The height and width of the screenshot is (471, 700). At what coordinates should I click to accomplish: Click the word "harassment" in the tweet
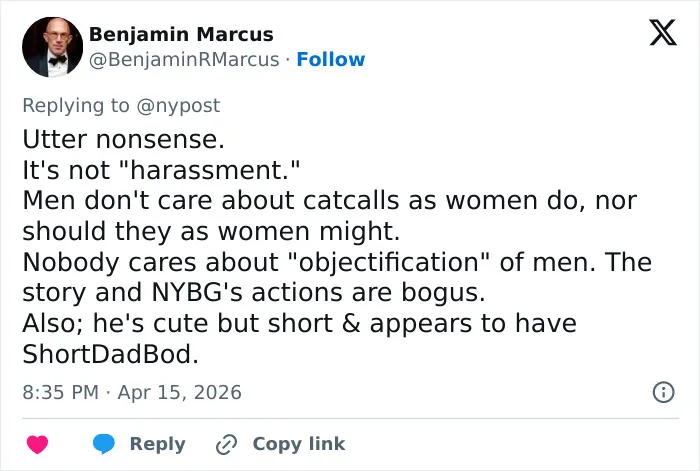click(x=206, y=170)
